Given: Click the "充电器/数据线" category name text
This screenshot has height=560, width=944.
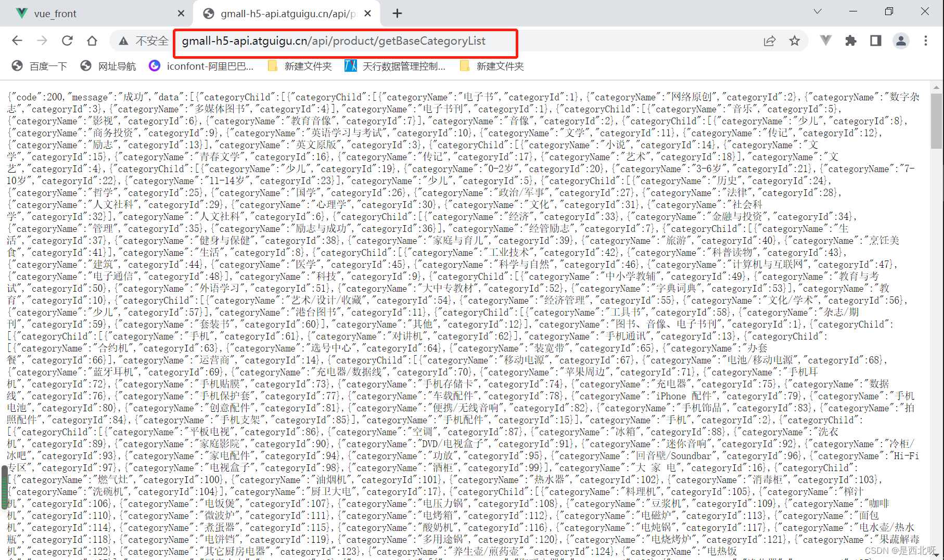Looking at the screenshot, I should pos(349,372).
